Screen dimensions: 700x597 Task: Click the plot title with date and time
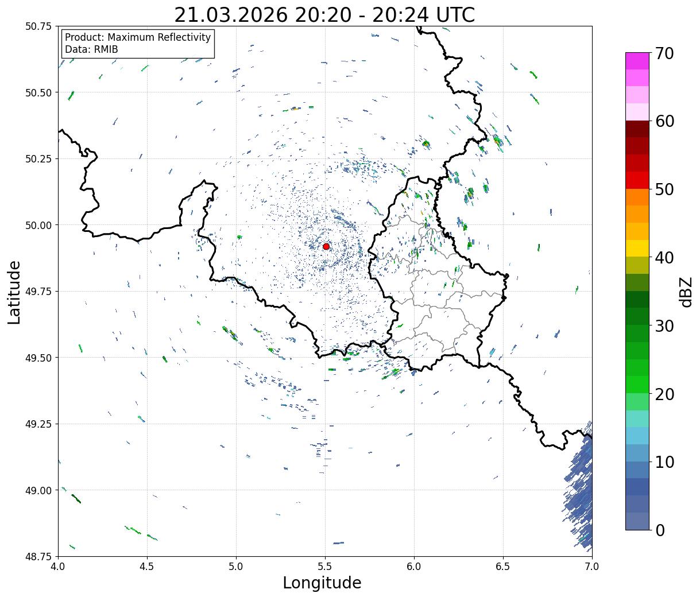tap(324, 15)
